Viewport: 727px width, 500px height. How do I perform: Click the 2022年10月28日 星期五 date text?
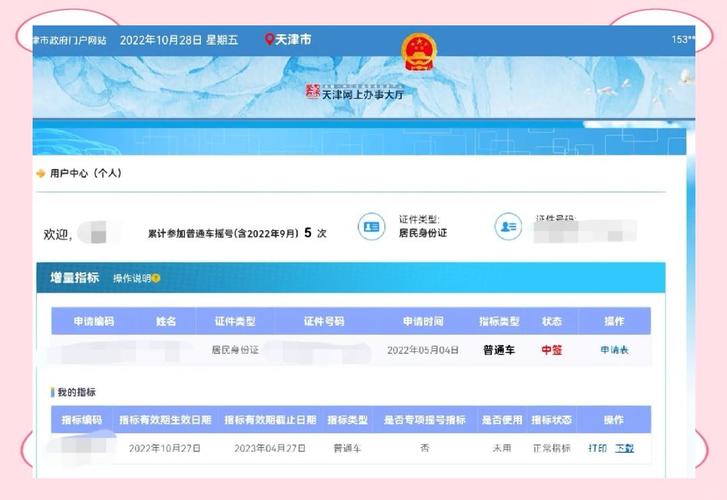tap(179, 40)
